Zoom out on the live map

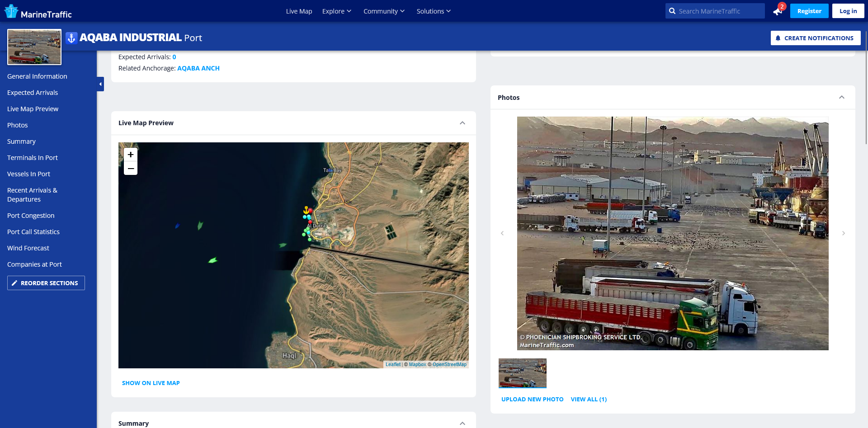pyautogui.click(x=131, y=168)
